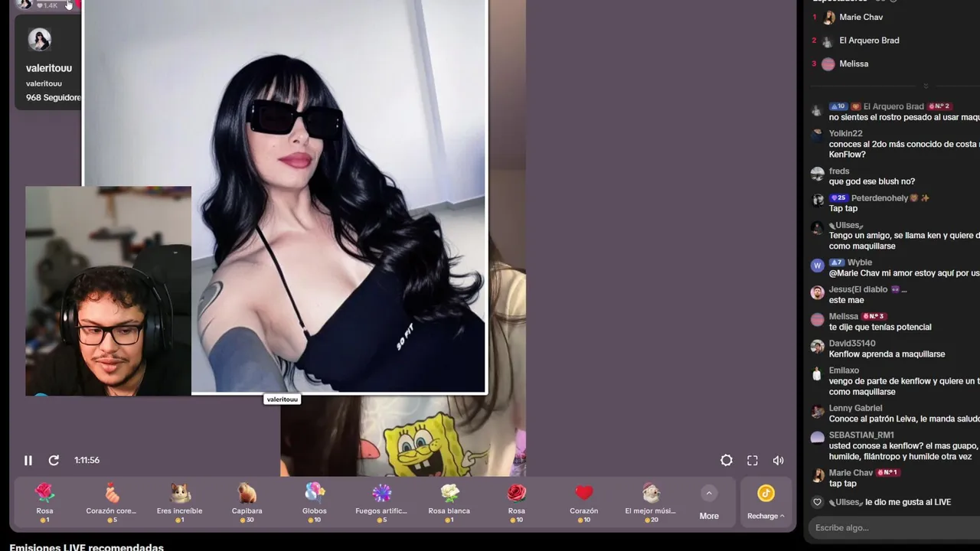The width and height of the screenshot is (980, 551).
Task: Send the Rosa blanca gift
Action: pos(449,503)
